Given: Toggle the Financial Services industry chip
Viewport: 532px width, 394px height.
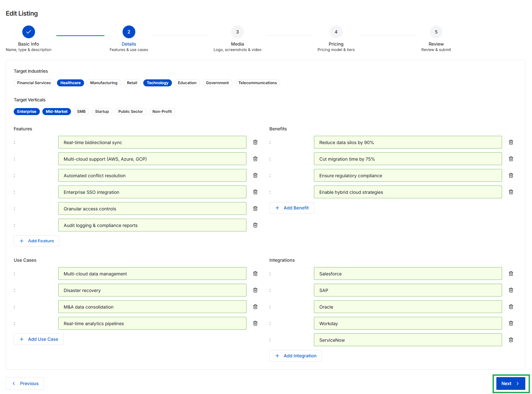Looking at the screenshot, I should tap(34, 83).
